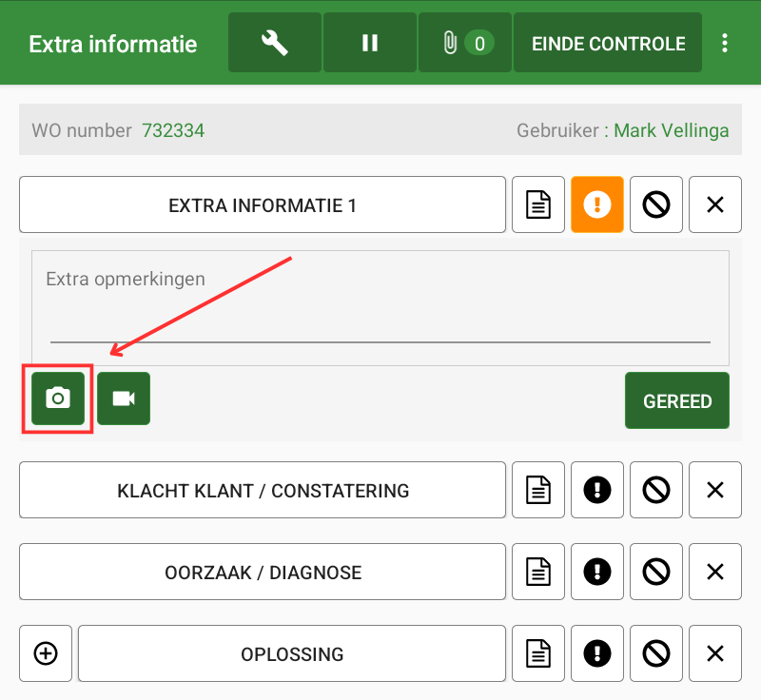Open the wrench tools button
The height and width of the screenshot is (700, 761).
click(274, 43)
